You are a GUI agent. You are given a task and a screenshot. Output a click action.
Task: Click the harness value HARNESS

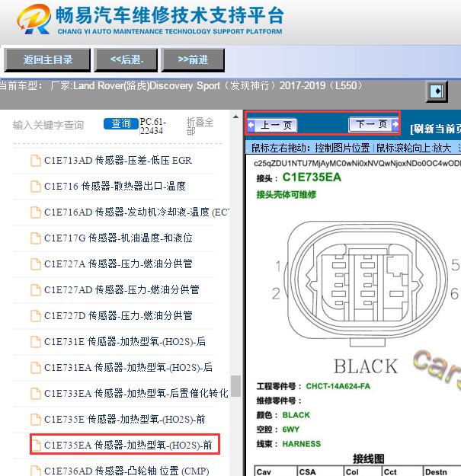301,444
